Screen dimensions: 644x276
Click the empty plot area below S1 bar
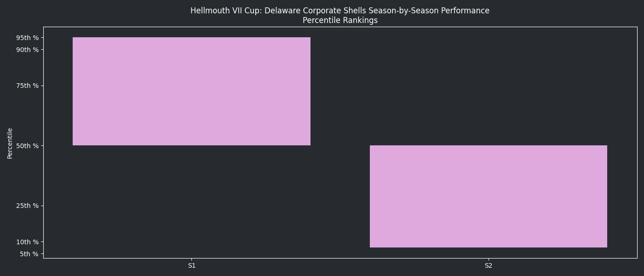click(191, 202)
